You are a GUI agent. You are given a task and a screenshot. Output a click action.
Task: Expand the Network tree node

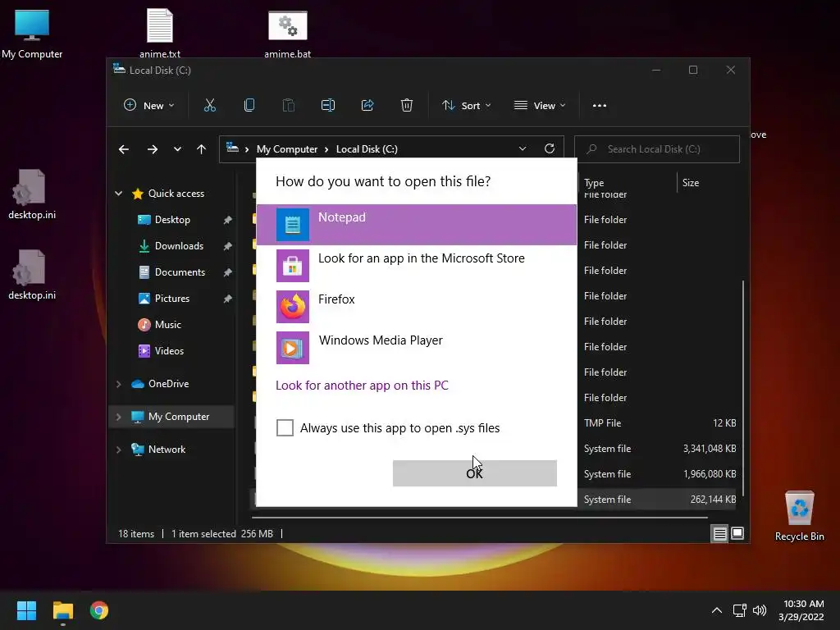point(118,450)
